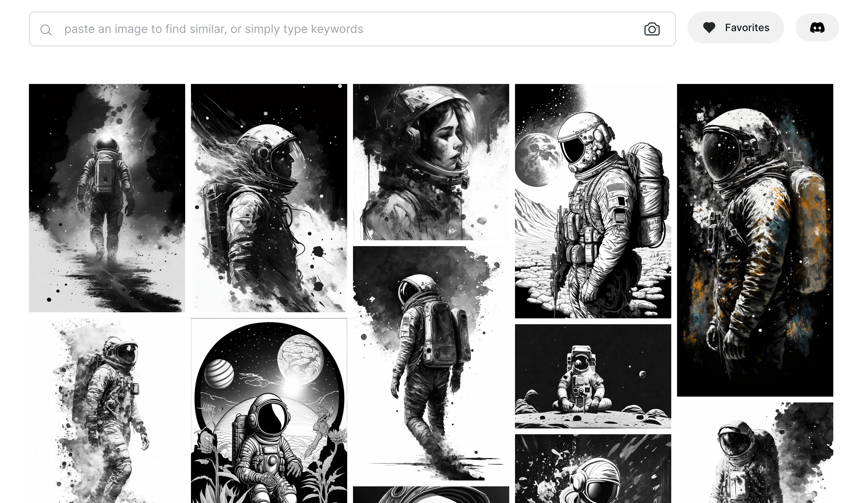This screenshot has height=503, width=868.
Task: Select the female astronaut portrait thumbnail
Action: tap(431, 162)
